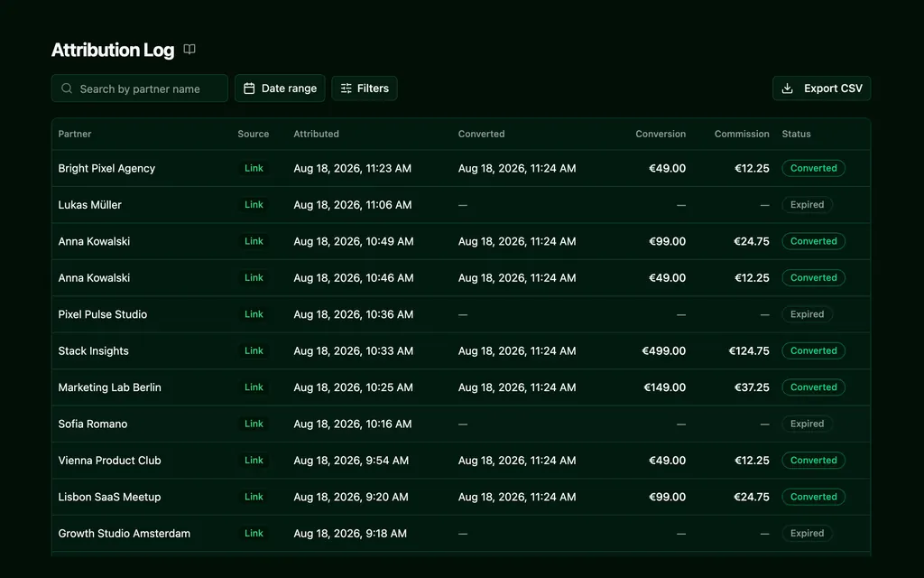Click the €124.75 commission value
The height and width of the screenshot is (578, 924).
[x=748, y=351]
